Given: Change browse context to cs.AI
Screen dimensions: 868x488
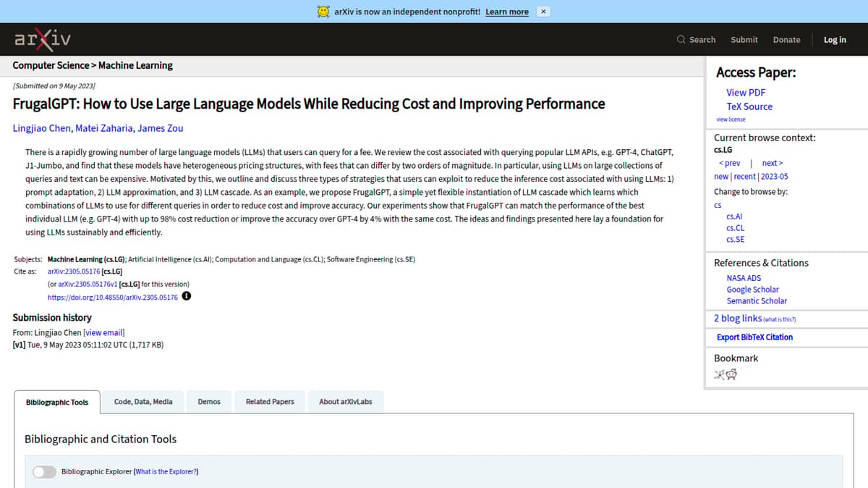Looking at the screenshot, I should click(734, 216).
